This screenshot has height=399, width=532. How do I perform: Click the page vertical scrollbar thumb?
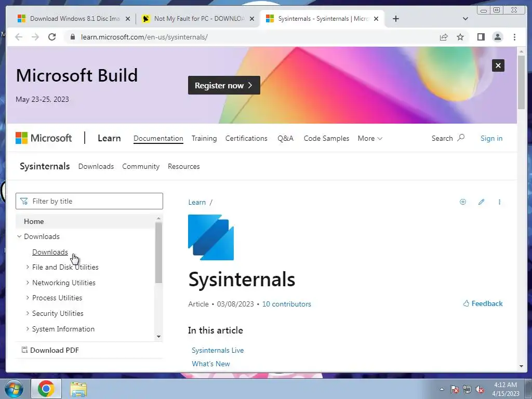tap(521, 82)
